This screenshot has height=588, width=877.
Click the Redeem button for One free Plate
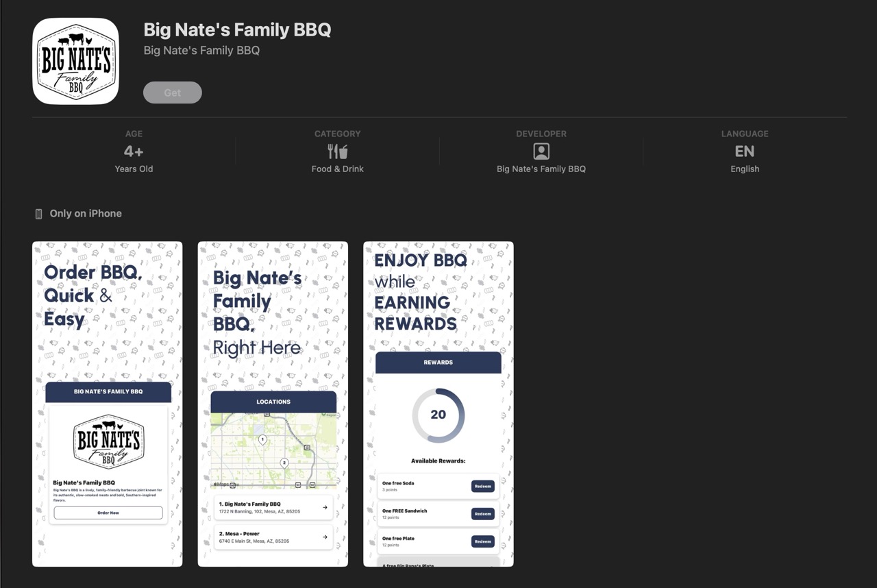click(483, 541)
